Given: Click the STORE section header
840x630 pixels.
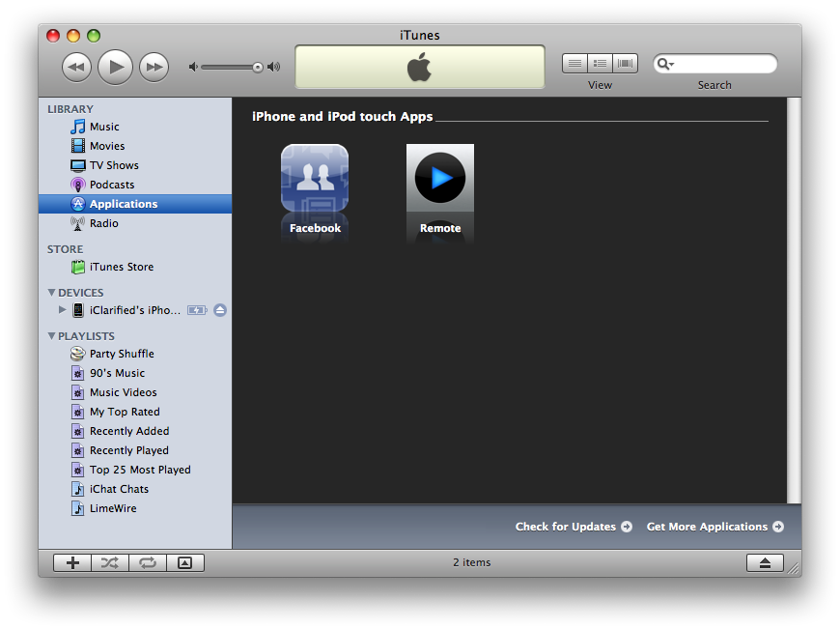Looking at the screenshot, I should pos(65,249).
